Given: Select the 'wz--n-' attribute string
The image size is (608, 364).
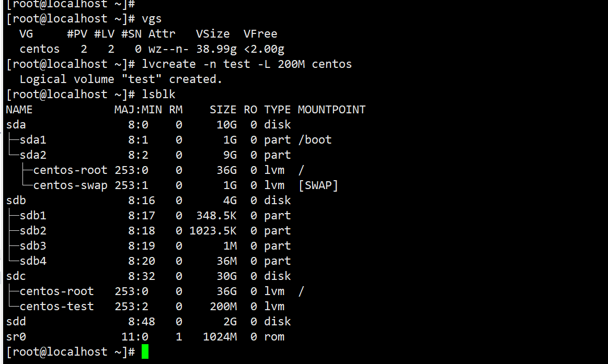Looking at the screenshot, I should [x=168, y=49].
